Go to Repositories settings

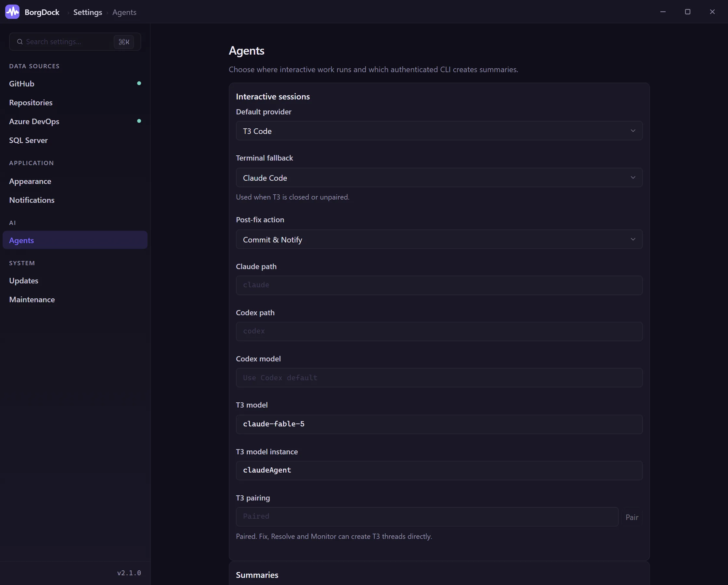pos(75,102)
